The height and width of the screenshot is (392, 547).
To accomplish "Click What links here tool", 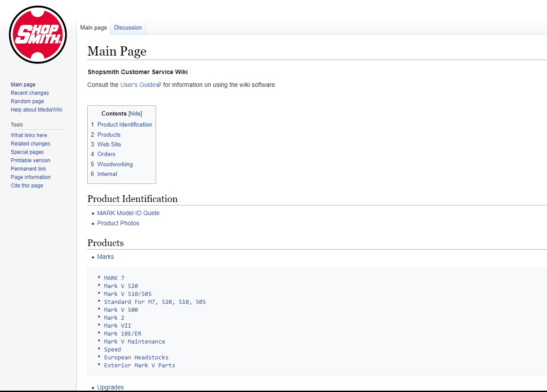I will click(29, 135).
